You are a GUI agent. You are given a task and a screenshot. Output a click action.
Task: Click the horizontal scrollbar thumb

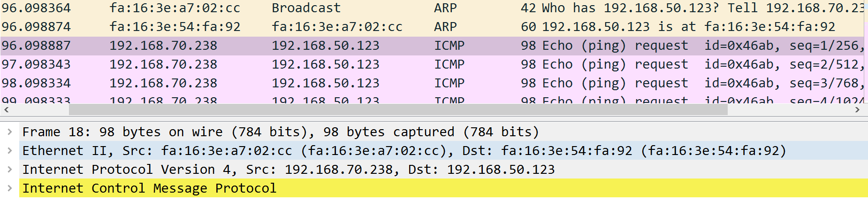point(398,110)
